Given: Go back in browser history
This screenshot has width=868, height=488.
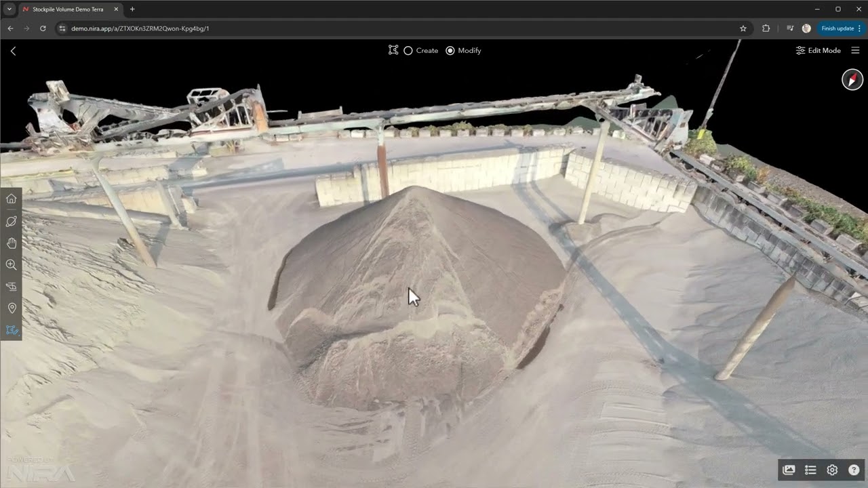Looking at the screenshot, I should pyautogui.click(x=10, y=28).
